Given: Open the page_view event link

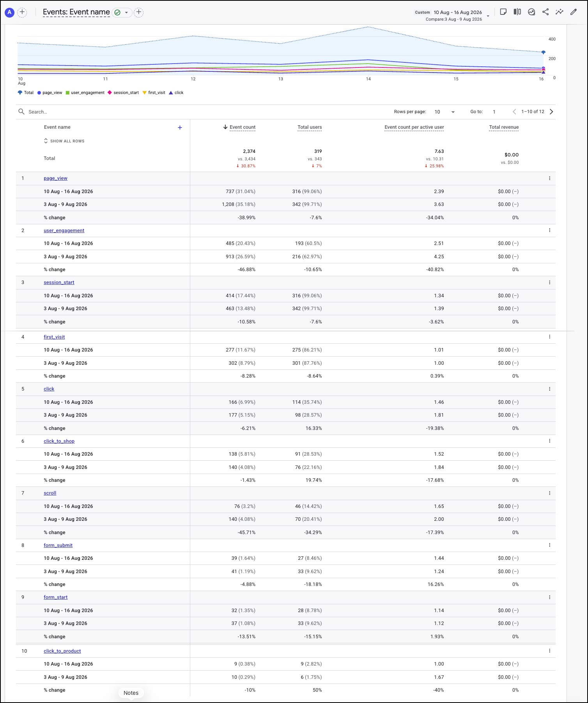Looking at the screenshot, I should [55, 178].
